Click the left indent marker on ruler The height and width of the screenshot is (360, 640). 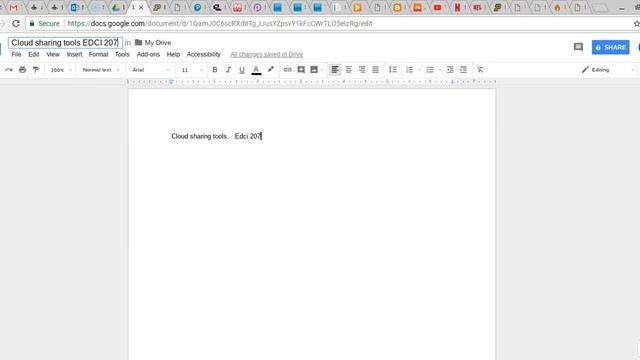pyautogui.click(x=171, y=82)
